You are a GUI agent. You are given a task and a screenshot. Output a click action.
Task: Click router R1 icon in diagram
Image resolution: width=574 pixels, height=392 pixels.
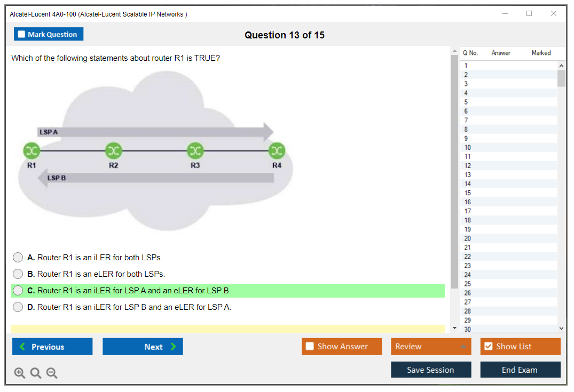[x=32, y=151]
